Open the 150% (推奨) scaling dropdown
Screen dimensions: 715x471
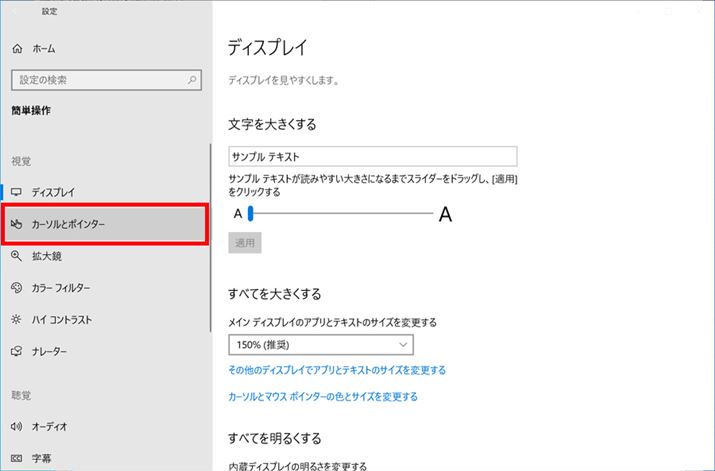click(x=321, y=345)
